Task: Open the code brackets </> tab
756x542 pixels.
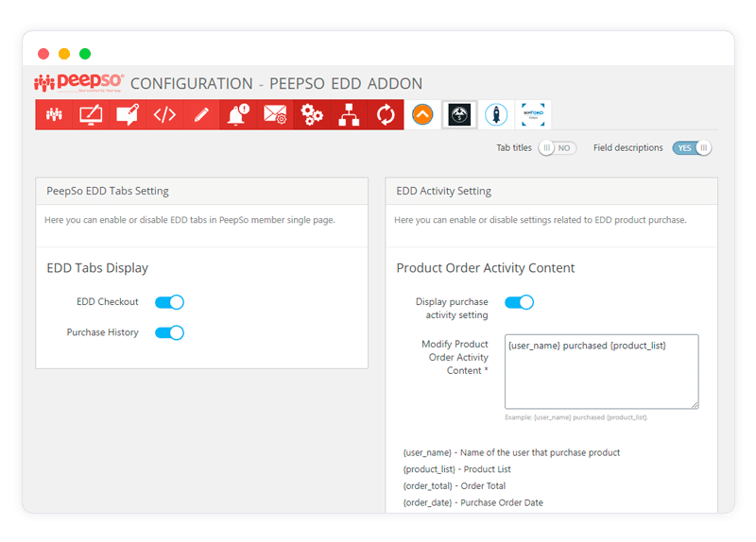Action: point(164,114)
